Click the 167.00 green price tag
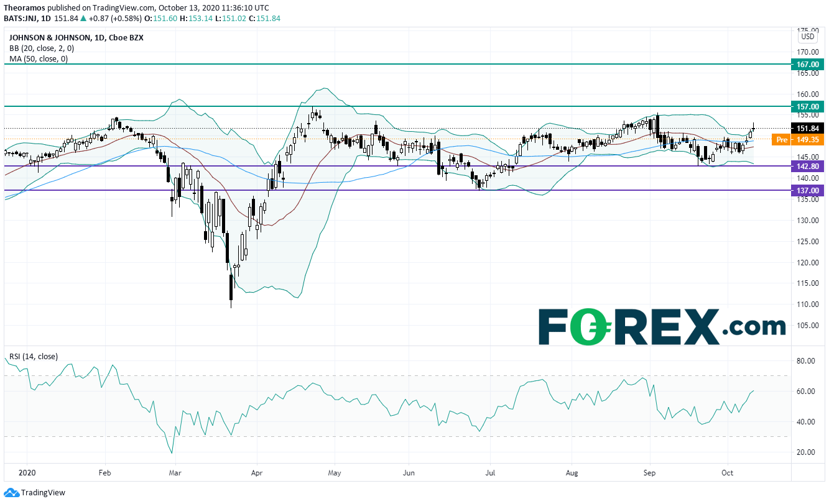 (x=807, y=64)
